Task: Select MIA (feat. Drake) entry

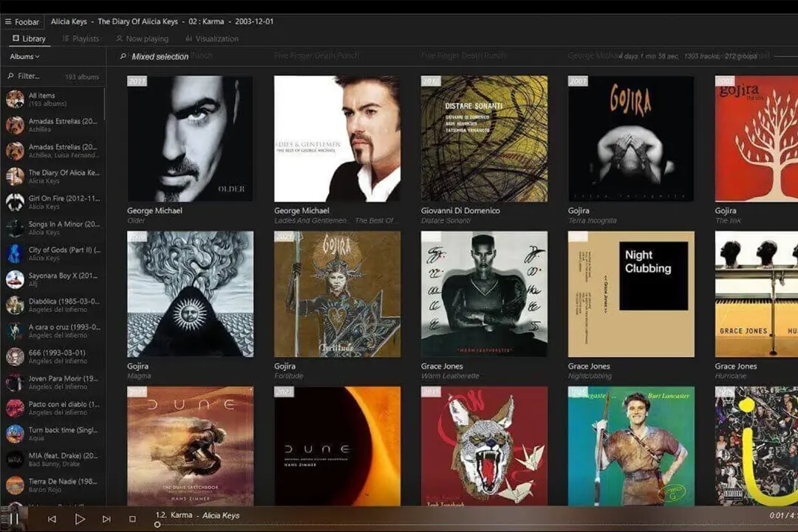Action: tap(53, 459)
